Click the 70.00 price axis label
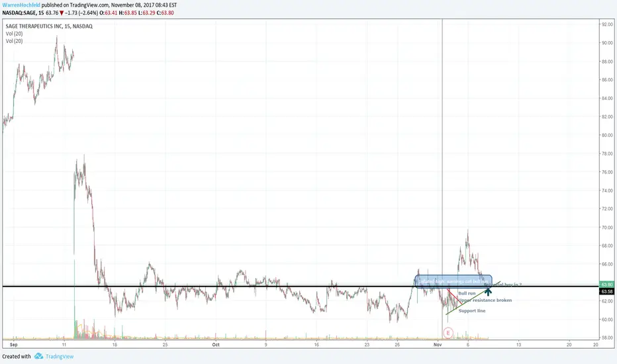617x364 pixels. pos(607,228)
